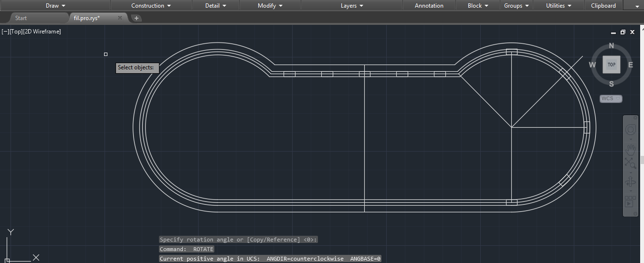This screenshot has height=263, width=644.
Task: Close the fil.pro.rys* tab
Action: coord(120,18)
